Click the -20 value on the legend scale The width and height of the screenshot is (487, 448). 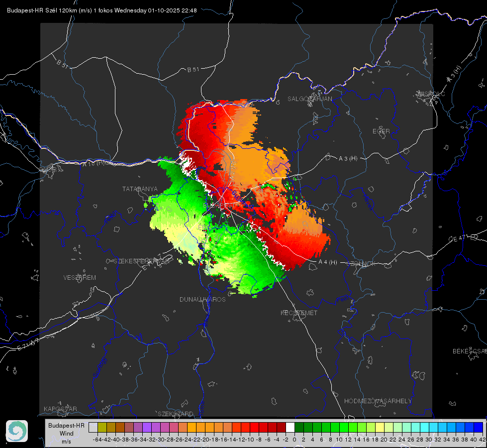205,440
